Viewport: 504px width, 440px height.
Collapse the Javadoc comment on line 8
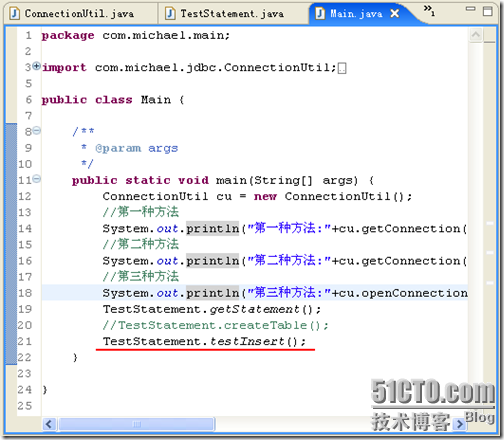tap(37, 130)
